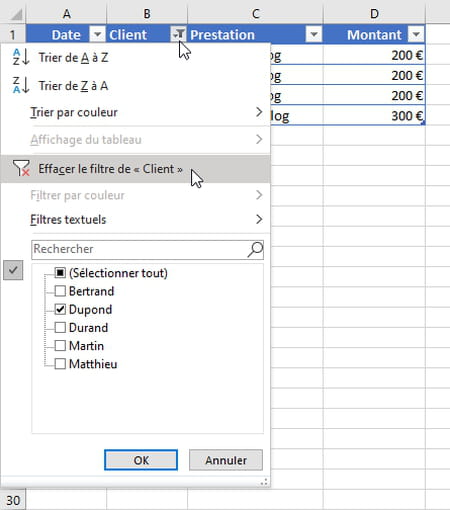Open the Date column filter dropdown
The width and height of the screenshot is (450, 510).
click(x=97, y=34)
